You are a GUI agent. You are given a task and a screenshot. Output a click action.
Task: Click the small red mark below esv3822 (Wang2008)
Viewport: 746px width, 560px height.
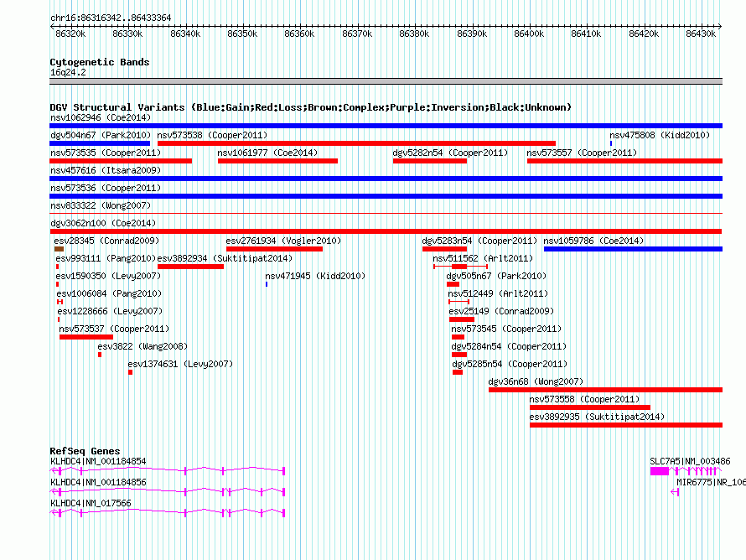click(x=100, y=355)
